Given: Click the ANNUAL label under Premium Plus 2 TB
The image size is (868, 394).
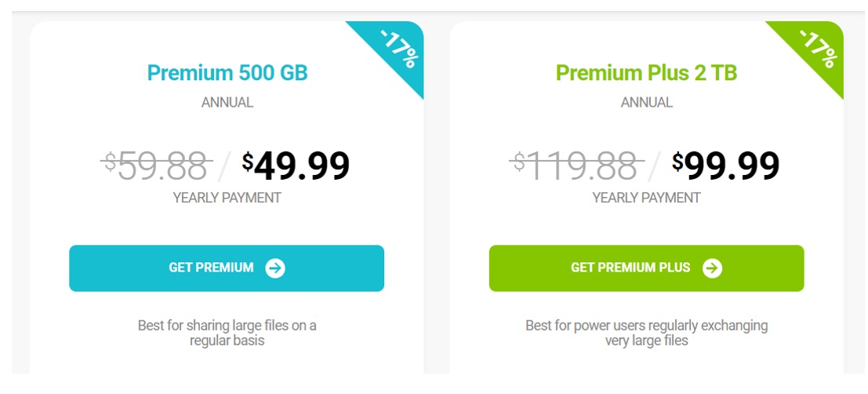Looking at the screenshot, I should click(x=647, y=103).
